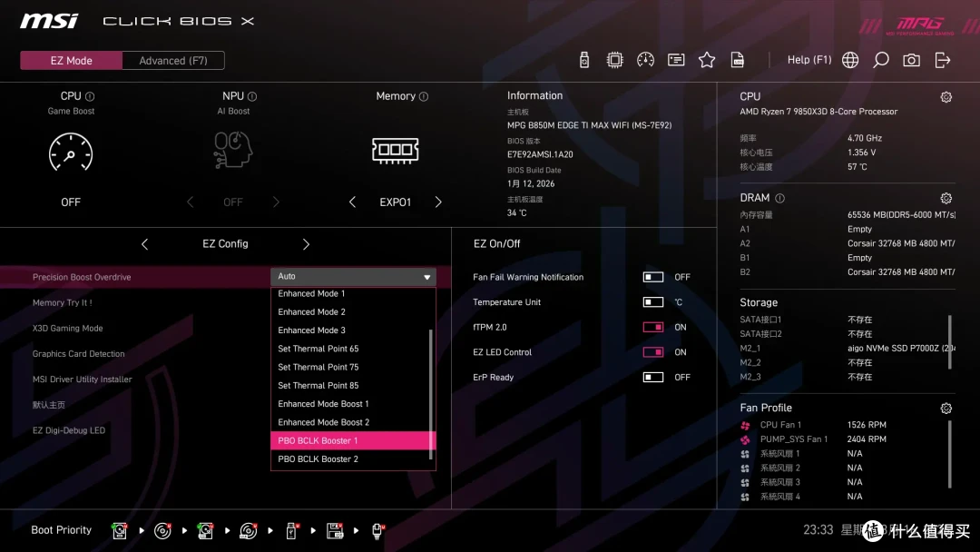980x552 pixels.
Task: Select Graphics Card Detection setting
Action: pos(78,354)
